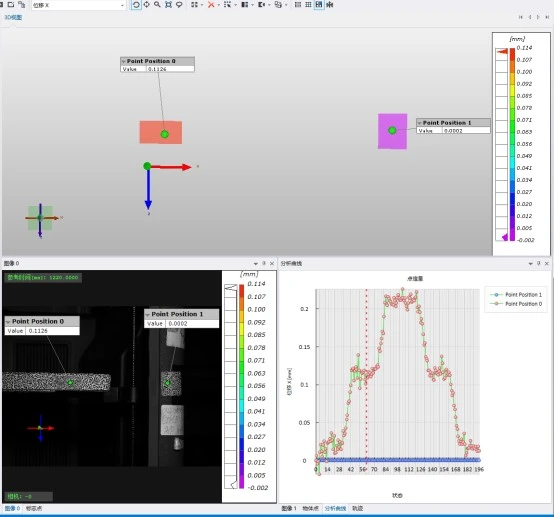Jump to last tab with rightmost navigation arrow
554x517 pixels.
click(x=547, y=17)
